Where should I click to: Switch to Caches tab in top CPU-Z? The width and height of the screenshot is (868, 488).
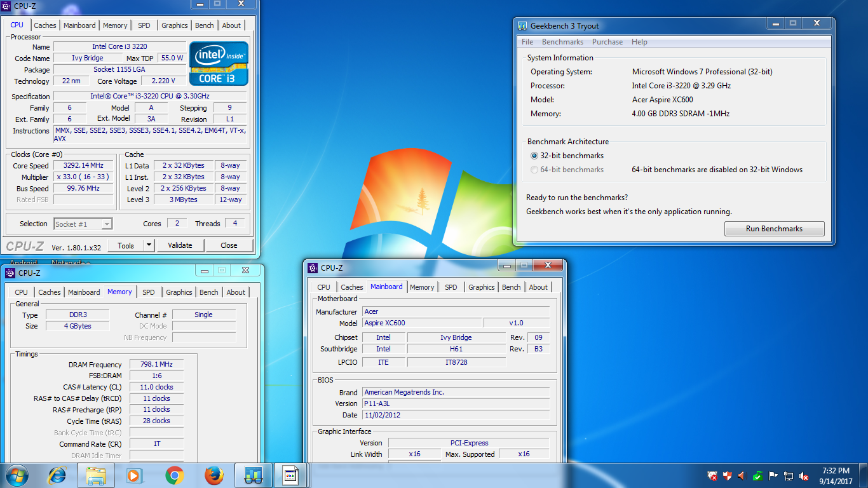tap(45, 25)
